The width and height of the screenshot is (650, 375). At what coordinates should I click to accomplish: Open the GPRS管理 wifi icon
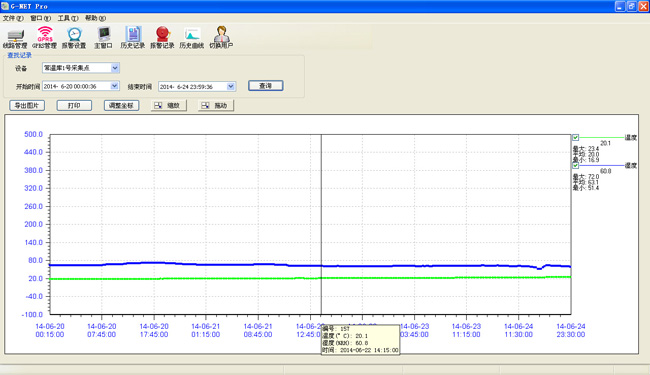[44, 38]
